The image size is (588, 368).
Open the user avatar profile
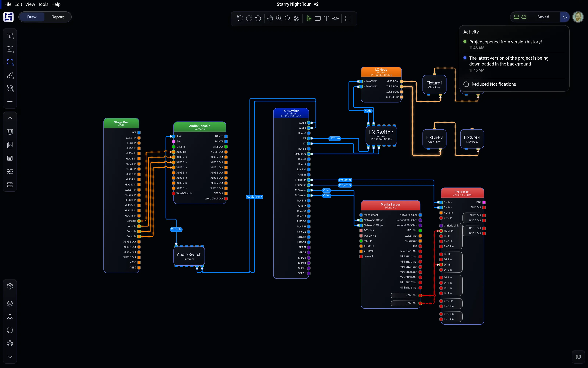click(578, 17)
